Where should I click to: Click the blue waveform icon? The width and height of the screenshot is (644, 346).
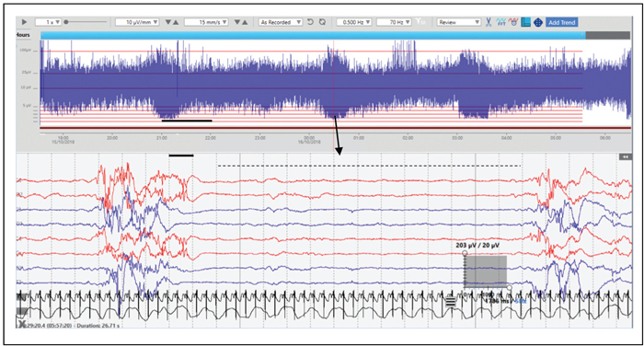tap(500, 22)
